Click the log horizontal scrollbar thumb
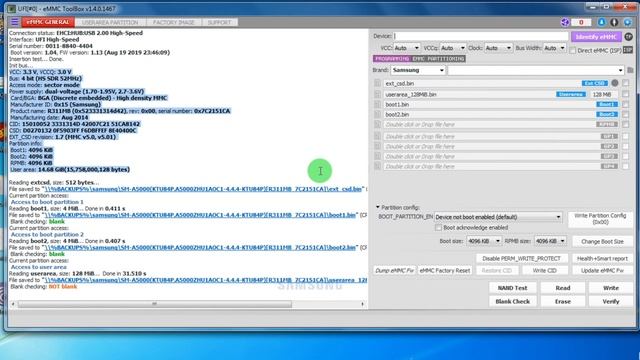 [154, 304]
